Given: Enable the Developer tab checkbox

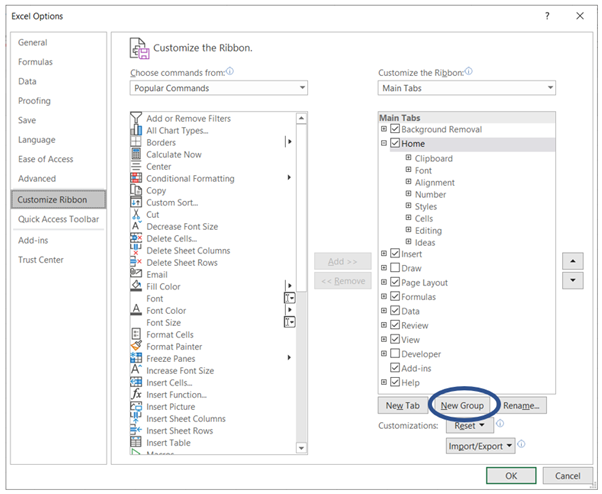Looking at the screenshot, I should 395,354.
